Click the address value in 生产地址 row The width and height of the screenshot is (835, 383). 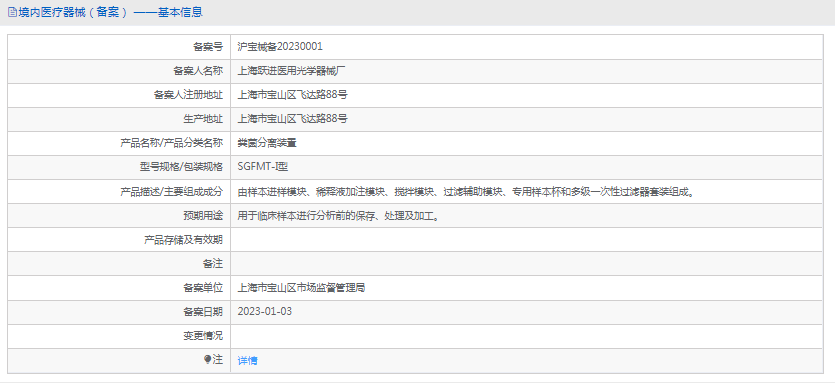coord(292,119)
